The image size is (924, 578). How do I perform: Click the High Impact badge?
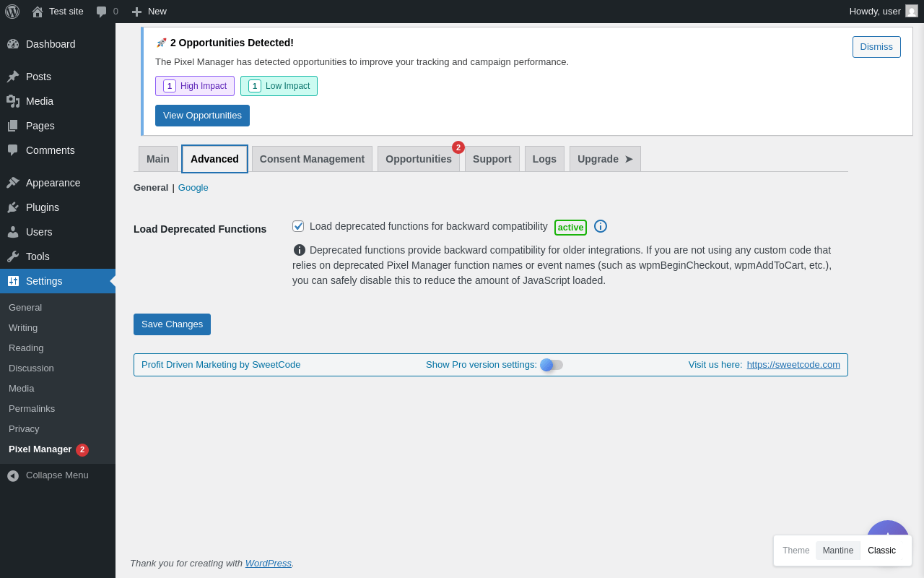[195, 86]
